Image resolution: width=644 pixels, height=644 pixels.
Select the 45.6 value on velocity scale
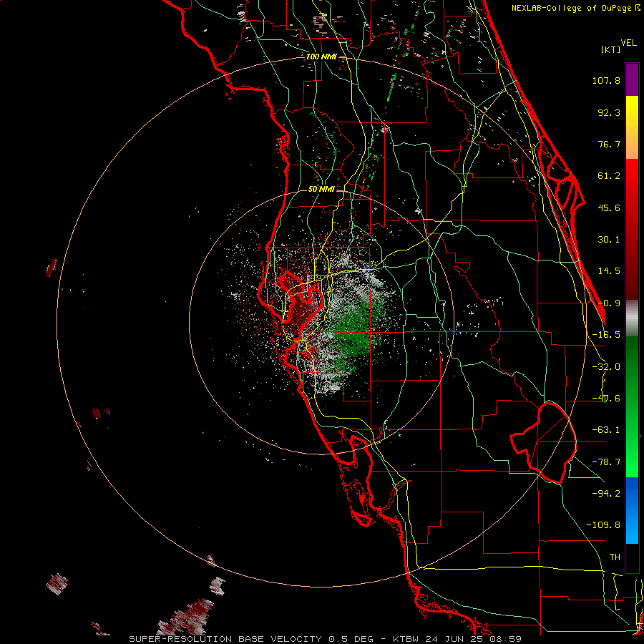point(609,208)
